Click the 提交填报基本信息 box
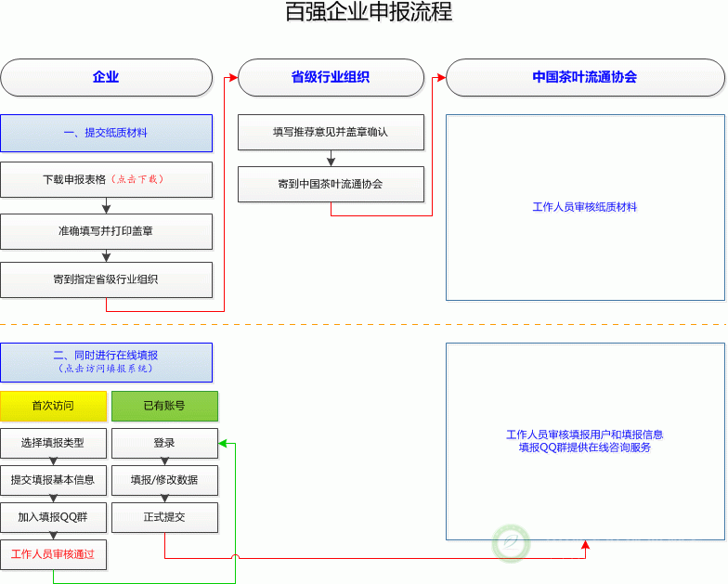 coord(53,480)
